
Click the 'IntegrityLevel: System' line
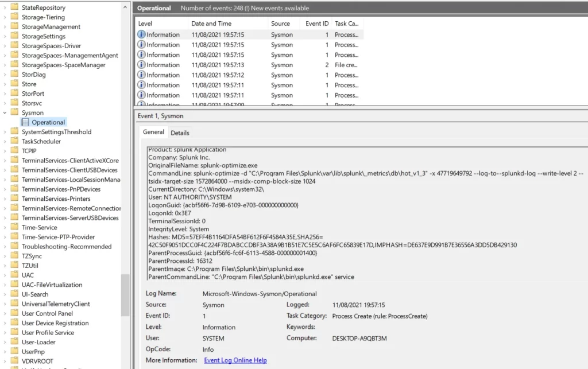coord(179,229)
